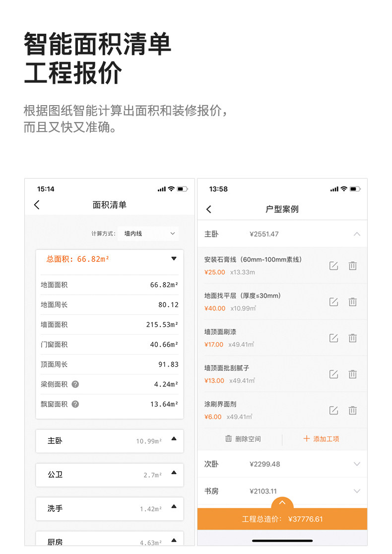Viewport: 392px width, 554px height.
Task: Collapse the 主卧 quote section
Action: 357,234
